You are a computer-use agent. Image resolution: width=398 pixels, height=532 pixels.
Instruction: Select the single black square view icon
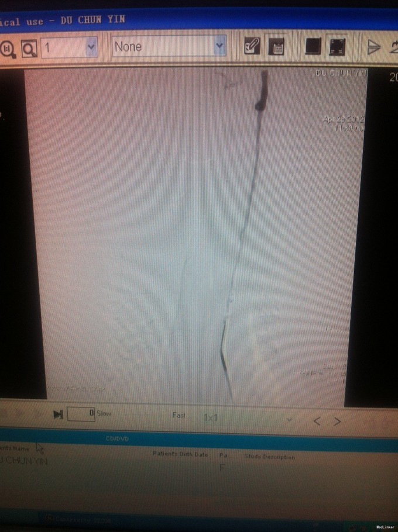point(313,46)
